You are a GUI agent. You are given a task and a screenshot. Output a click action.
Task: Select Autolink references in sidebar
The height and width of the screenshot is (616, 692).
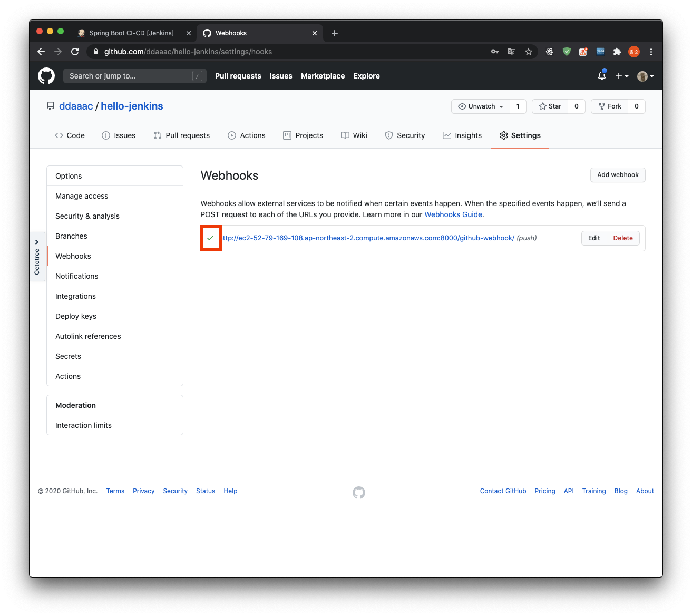coord(115,336)
